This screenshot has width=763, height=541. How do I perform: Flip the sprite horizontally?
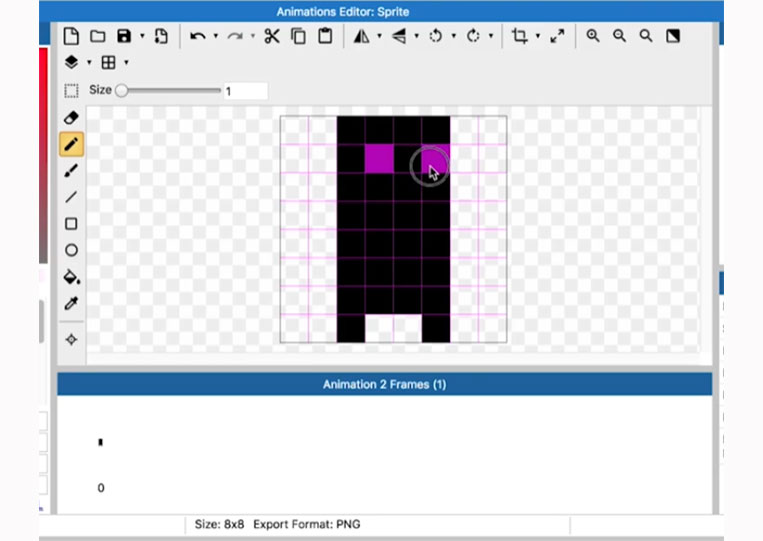tap(361, 36)
